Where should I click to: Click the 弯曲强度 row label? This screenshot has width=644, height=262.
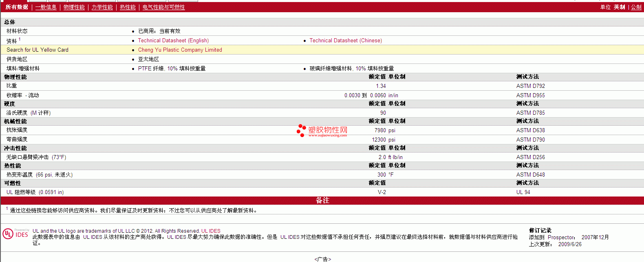(x=17, y=139)
